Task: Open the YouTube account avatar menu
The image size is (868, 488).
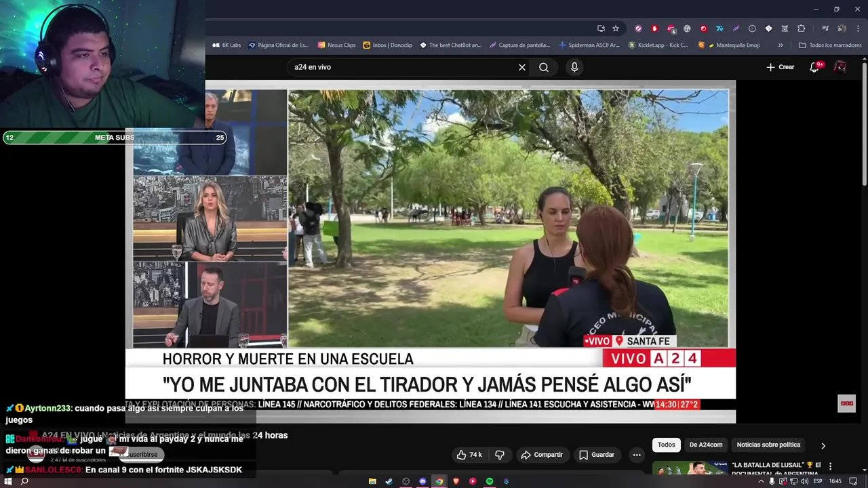Action: click(840, 66)
